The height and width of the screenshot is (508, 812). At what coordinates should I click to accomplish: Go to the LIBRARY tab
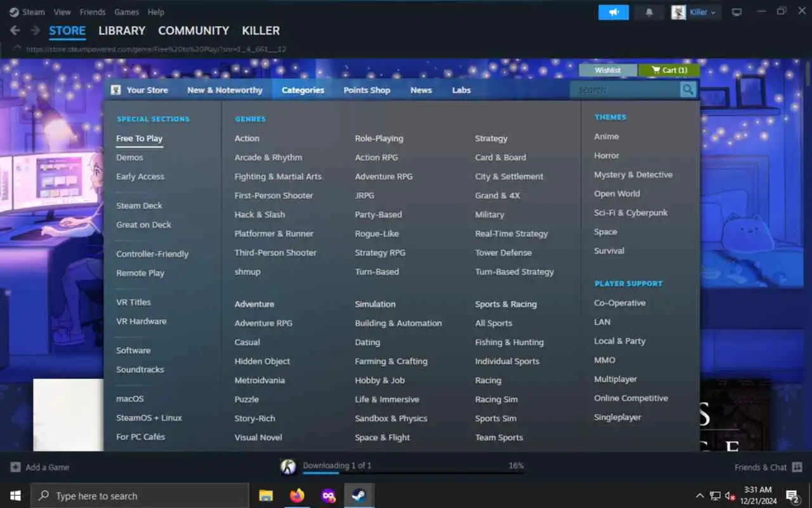tap(122, 30)
